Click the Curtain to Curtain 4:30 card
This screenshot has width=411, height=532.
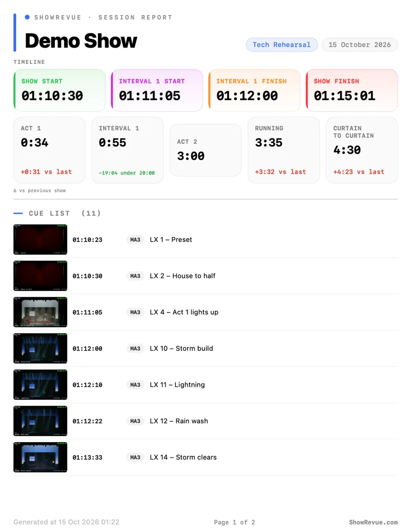[362, 150]
